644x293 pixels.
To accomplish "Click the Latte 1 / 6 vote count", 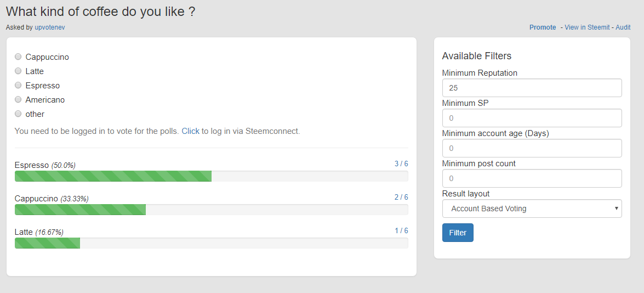I will [x=401, y=231].
